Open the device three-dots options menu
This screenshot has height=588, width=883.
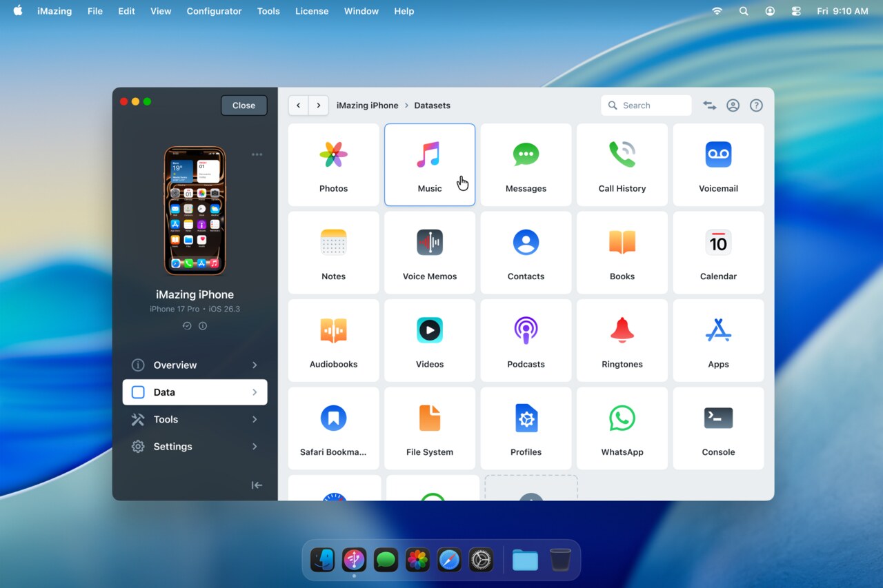[257, 154]
